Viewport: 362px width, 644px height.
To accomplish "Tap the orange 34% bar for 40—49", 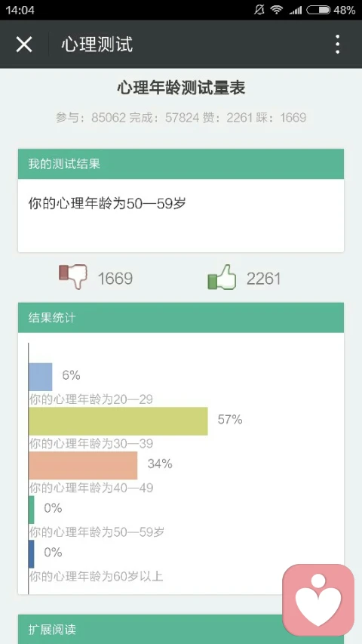I will [x=83, y=465].
